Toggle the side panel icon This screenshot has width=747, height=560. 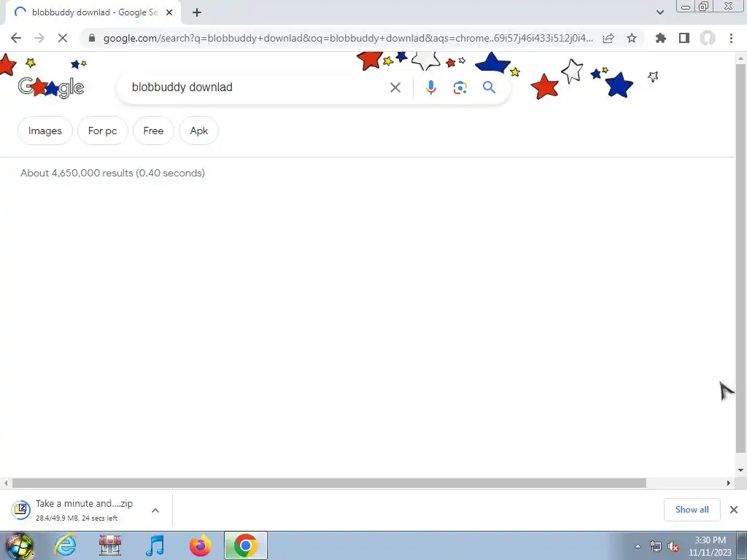point(684,38)
